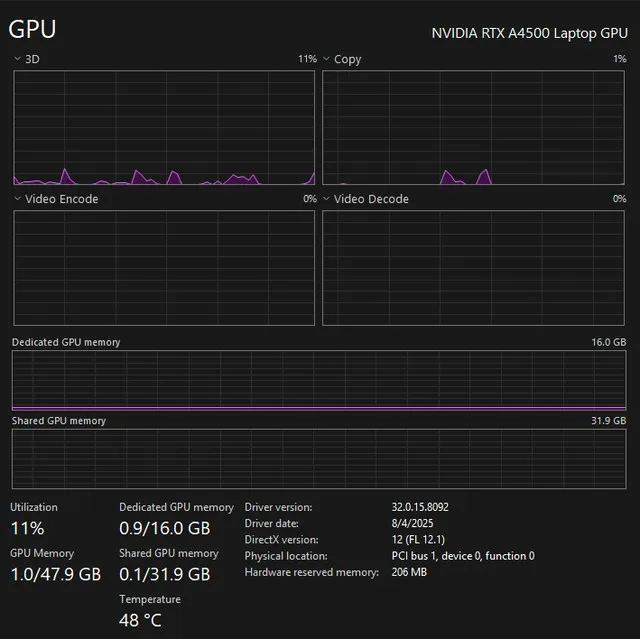The height and width of the screenshot is (639, 640).
Task: Click the GPU heading title
Action: (x=32, y=29)
